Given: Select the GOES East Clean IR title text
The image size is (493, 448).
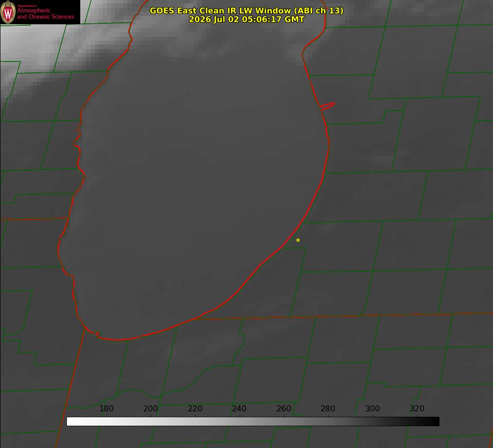Looking at the screenshot, I should pyautogui.click(x=247, y=10).
